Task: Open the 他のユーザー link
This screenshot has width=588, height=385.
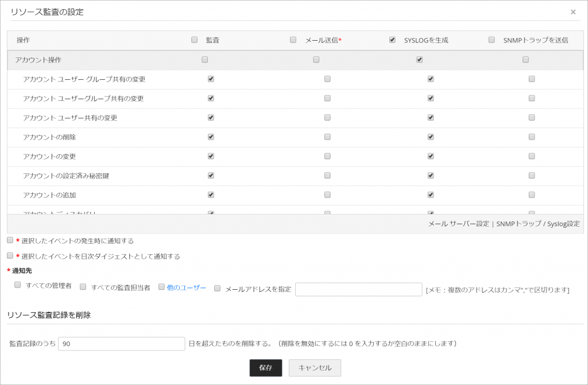Action: coord(187,287)
